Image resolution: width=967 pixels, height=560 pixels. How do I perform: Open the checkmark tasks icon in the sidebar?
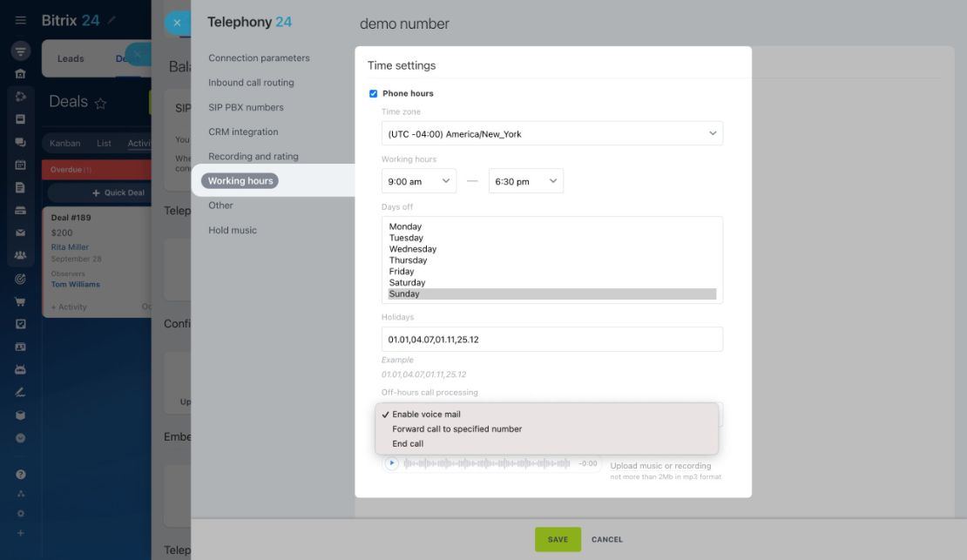(x=20, y=324)
